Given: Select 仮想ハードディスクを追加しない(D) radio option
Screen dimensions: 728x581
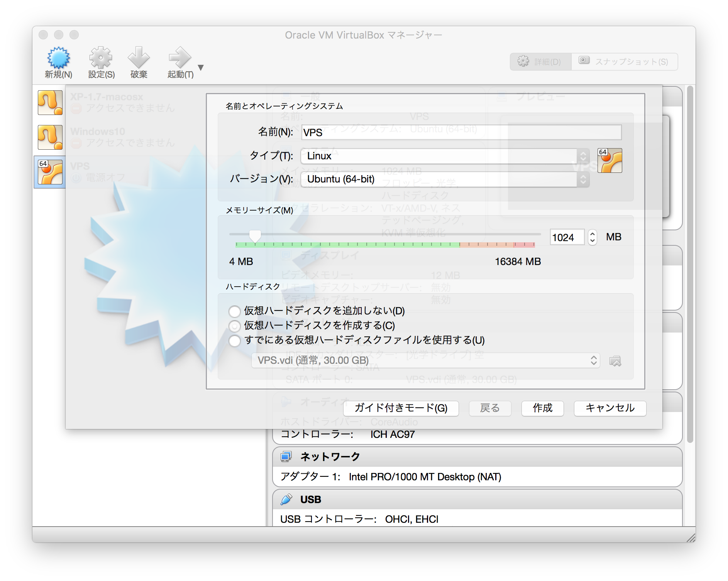Looking at the screenshot, I should click(235, 311).
